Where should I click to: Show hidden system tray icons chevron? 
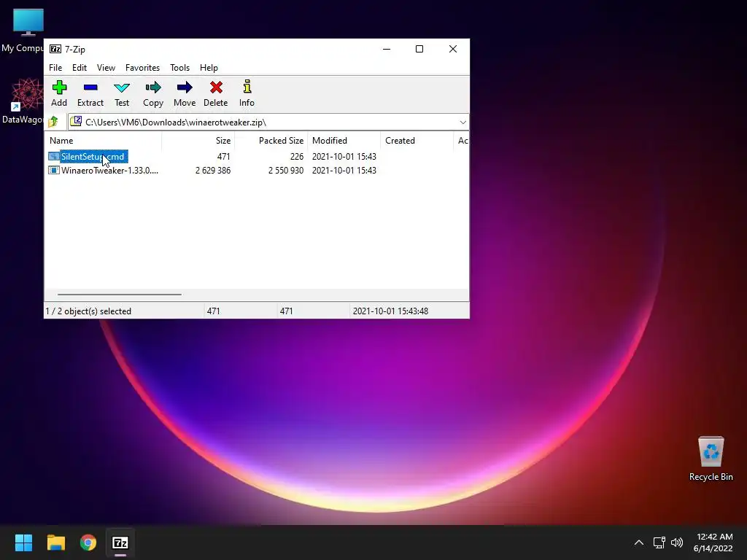pos(639,542)
